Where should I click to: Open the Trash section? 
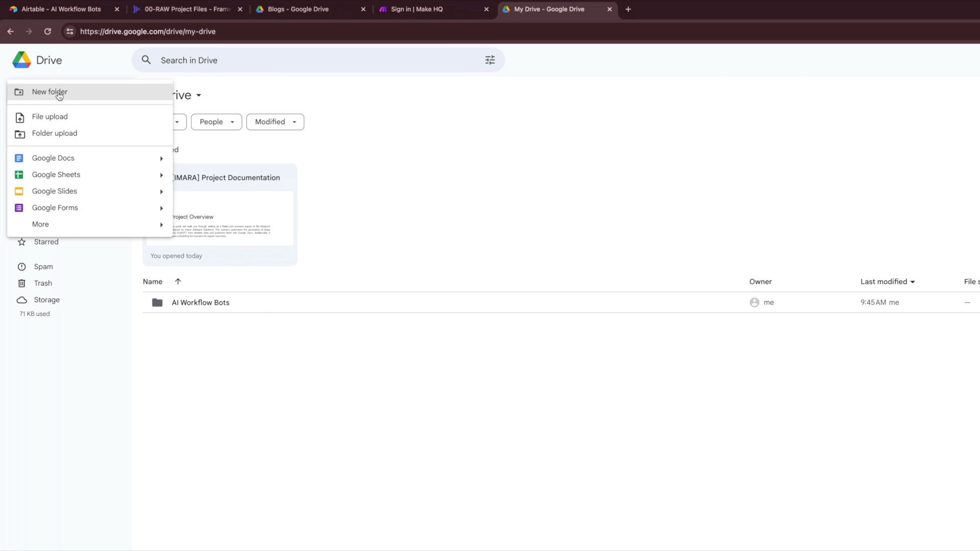coord(42,283)
